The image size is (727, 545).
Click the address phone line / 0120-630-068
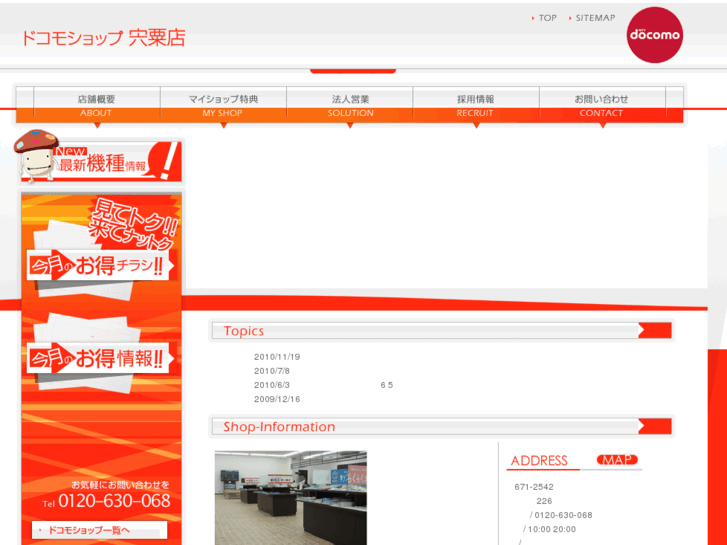click(x=561, y=515)
